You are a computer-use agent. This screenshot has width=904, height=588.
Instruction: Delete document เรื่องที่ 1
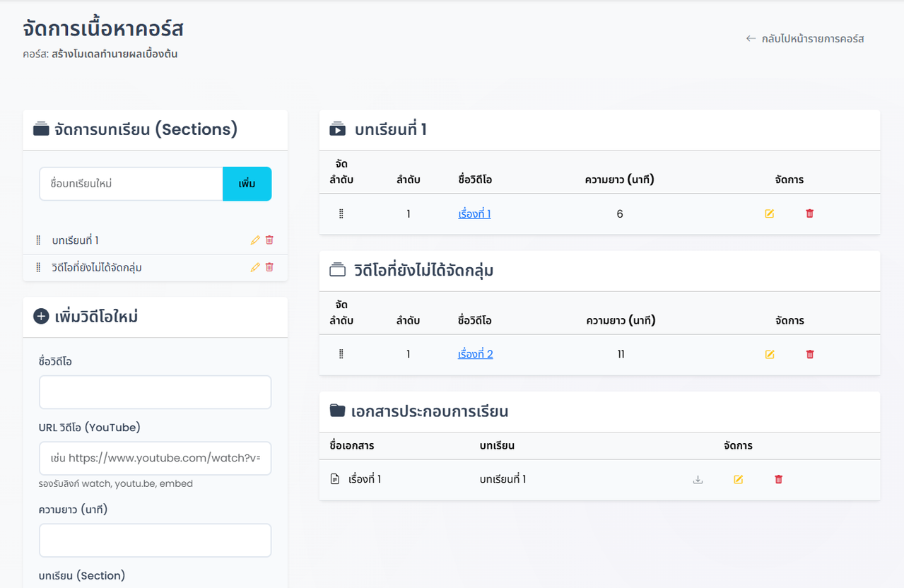tap(779, 479)
